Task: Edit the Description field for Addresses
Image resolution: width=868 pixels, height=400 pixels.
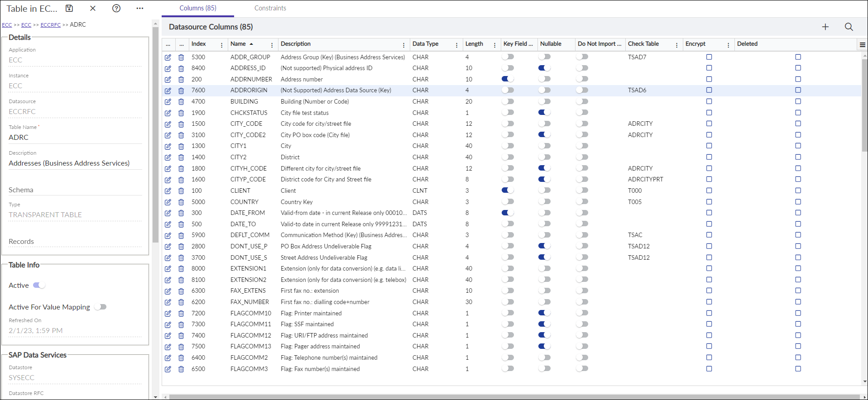Action: click(75, 163)
